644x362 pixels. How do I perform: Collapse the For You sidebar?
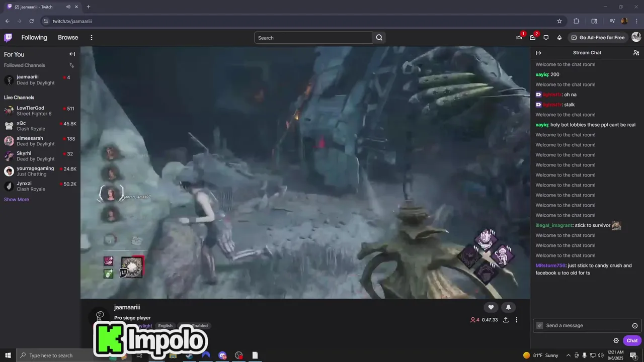pyautogui.click(x=72, y=54)
